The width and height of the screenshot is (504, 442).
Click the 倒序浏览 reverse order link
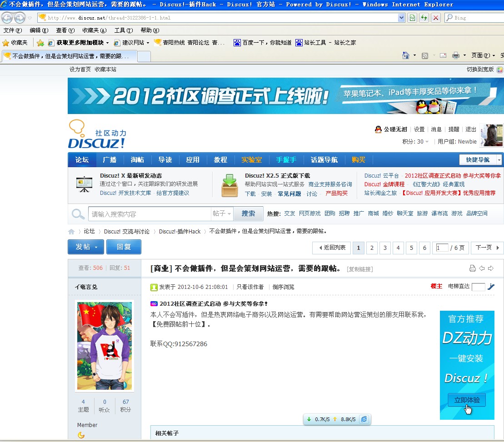283,287
